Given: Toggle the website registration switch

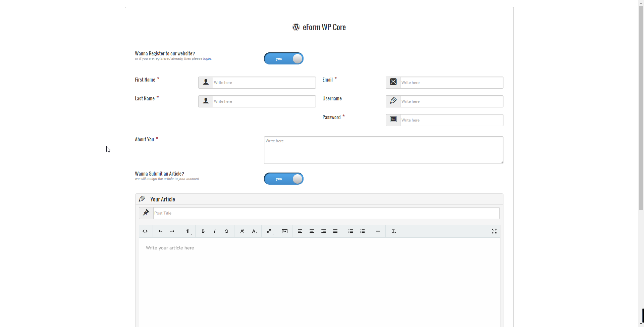Looking at the screenshot, I should 284,58.
